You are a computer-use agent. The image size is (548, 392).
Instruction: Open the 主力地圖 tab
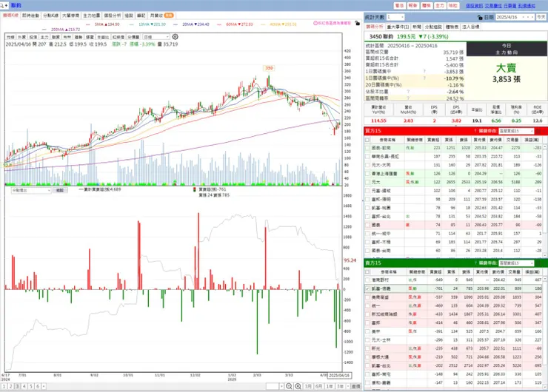92,16
